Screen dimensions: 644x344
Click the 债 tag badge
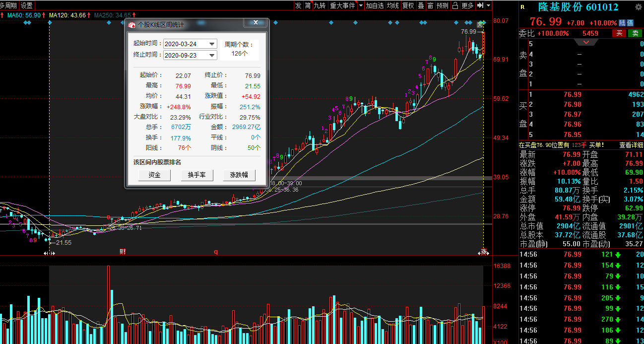pos(630,23)
